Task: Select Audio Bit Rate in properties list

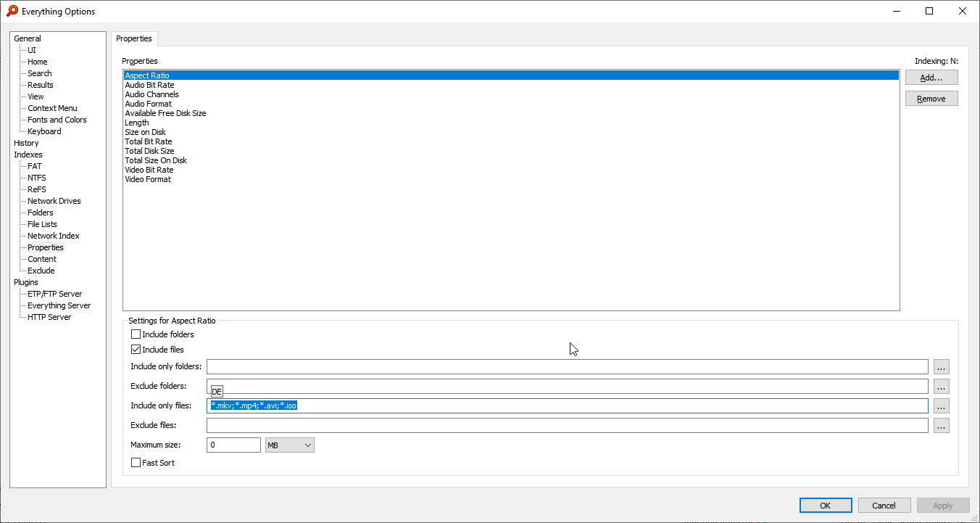Action: click(x=511, y=85)
